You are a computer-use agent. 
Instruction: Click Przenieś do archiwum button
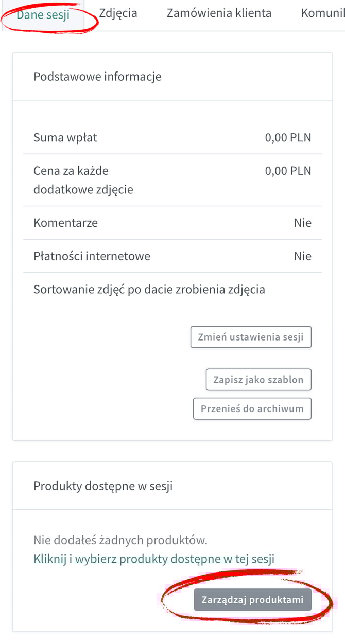click(252, 409)
